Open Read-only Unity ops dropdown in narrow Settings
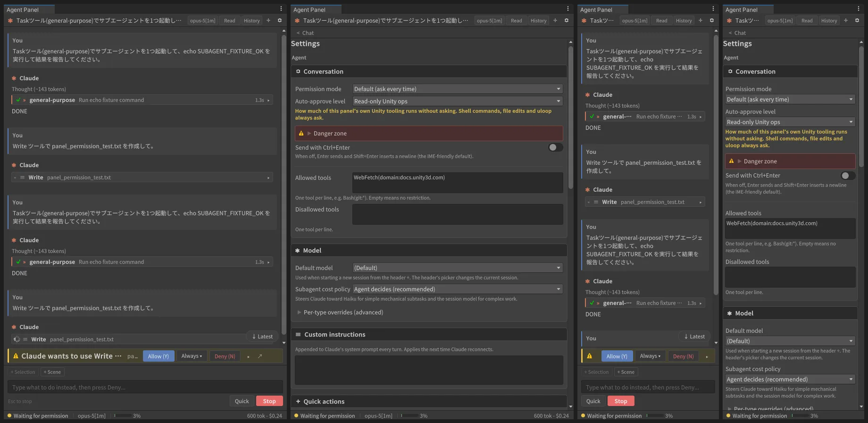Screen dimensions: 868x423 point(790,122)
